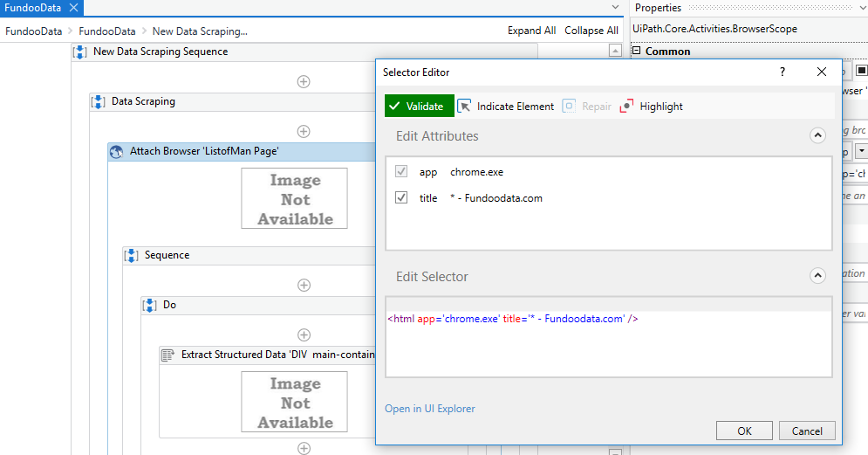The width and height of the screenshot is (868, 455).
Task: Select the Do activity title
Action: pyautogui.click(x=169, y=304)
